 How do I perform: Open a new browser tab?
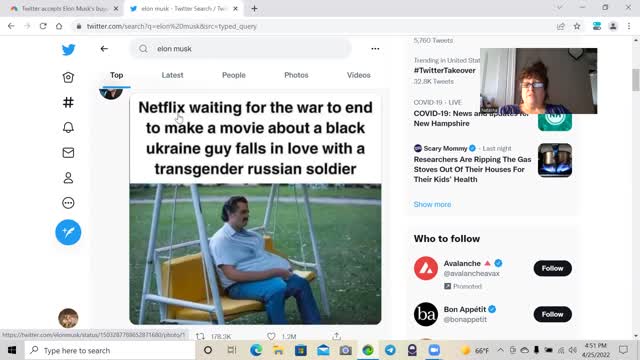coord(254,9)
